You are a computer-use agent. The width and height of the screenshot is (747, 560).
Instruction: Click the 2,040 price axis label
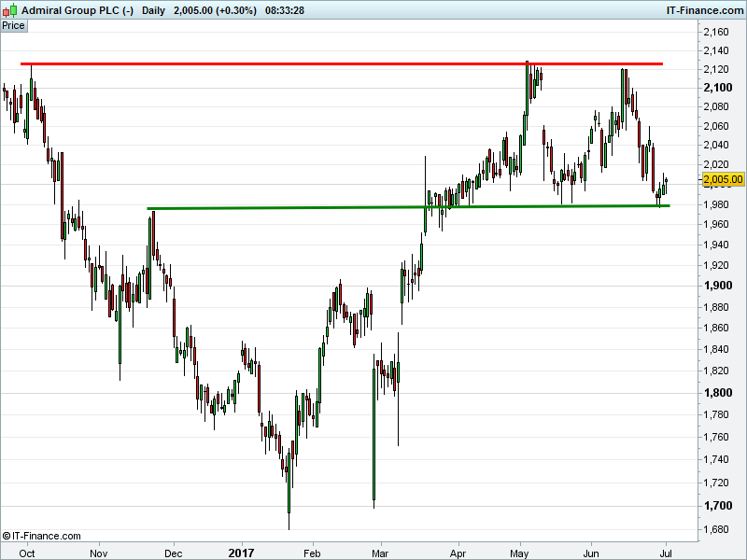click(x=716, y=145)
